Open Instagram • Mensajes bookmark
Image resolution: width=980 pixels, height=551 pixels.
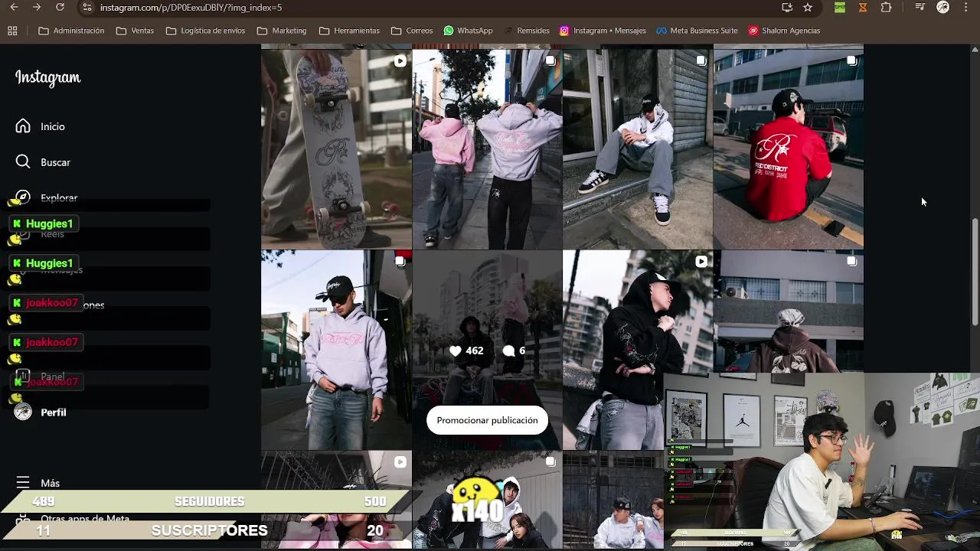tap(603, 31)
